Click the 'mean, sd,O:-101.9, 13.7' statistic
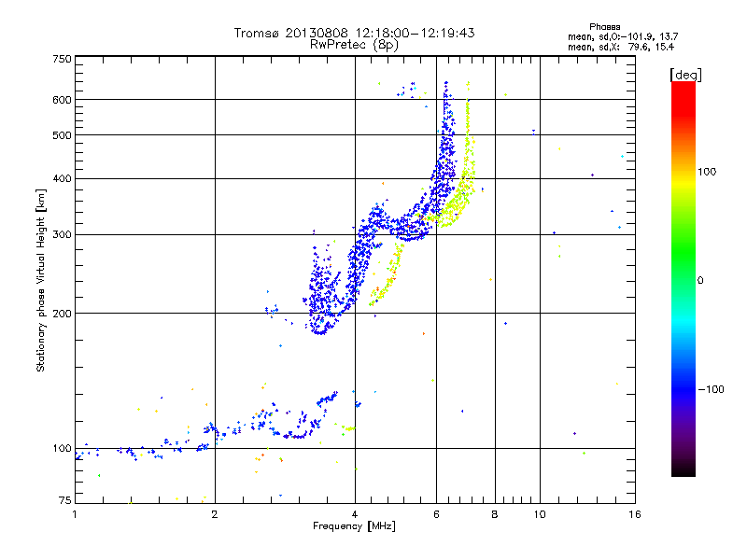The width and height of the screenshot is (747, 560). [623, 36]
